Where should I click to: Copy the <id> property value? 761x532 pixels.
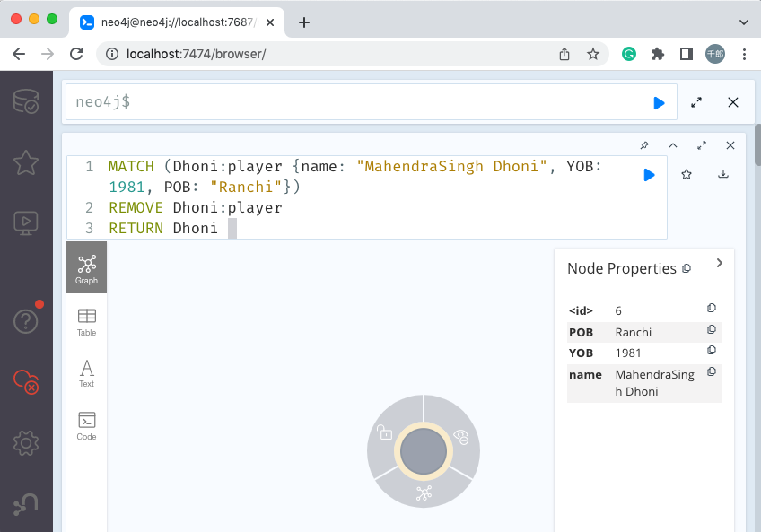point(712,308)
